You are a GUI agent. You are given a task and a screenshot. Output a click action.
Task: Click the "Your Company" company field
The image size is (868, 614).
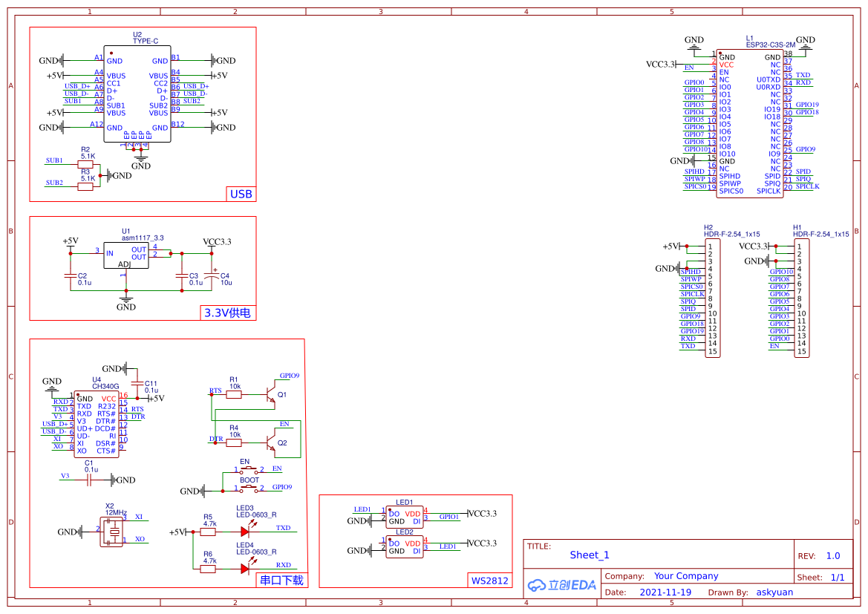click(x=686, y=576)
